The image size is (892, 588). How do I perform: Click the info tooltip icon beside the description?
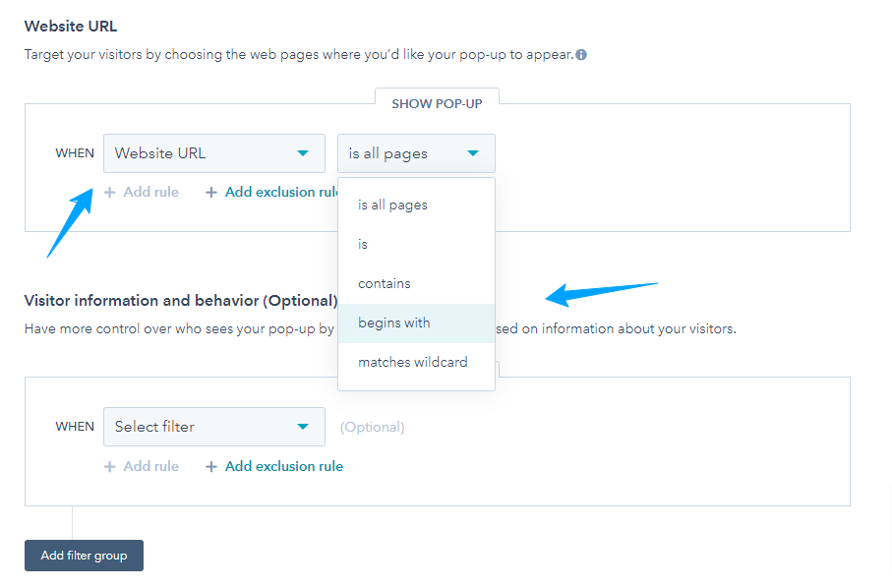tap(579, 54)
